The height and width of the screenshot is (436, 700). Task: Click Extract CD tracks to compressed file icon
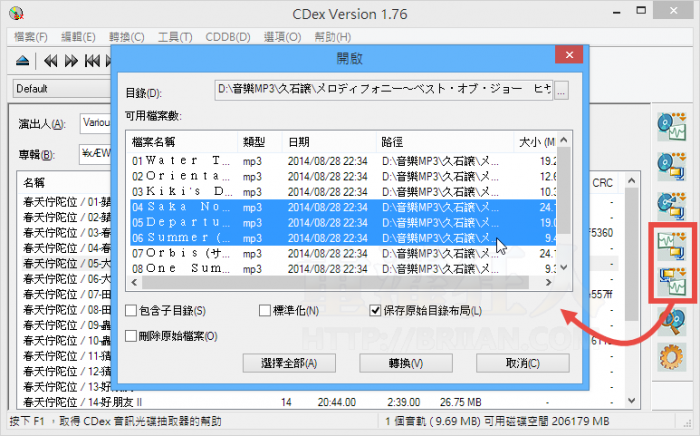point(672,166)
